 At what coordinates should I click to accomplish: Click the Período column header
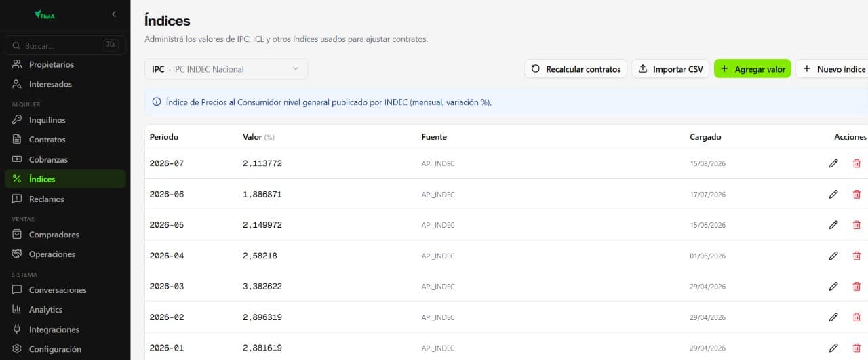pyautogui.click(x=164, y=136)
